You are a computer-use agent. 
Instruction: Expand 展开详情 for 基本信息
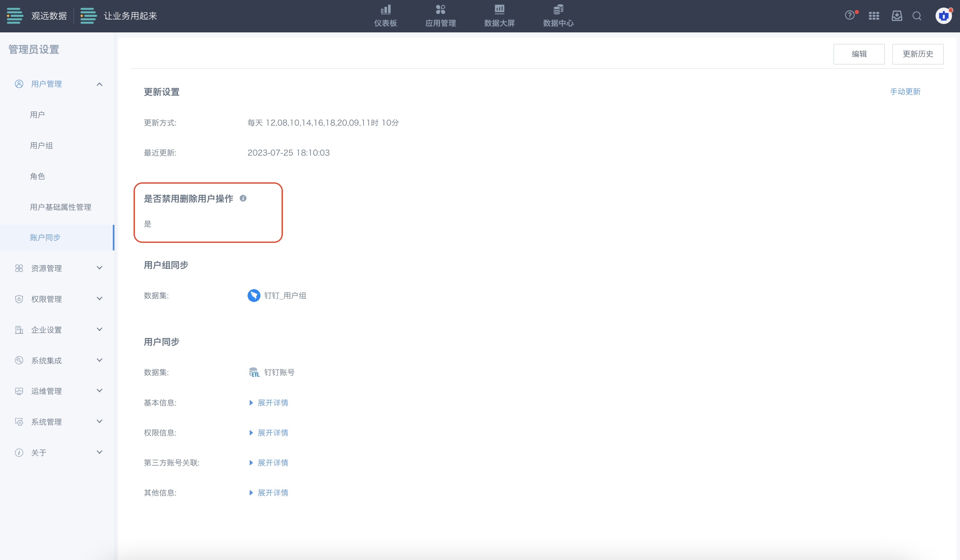tap(268, 403)
